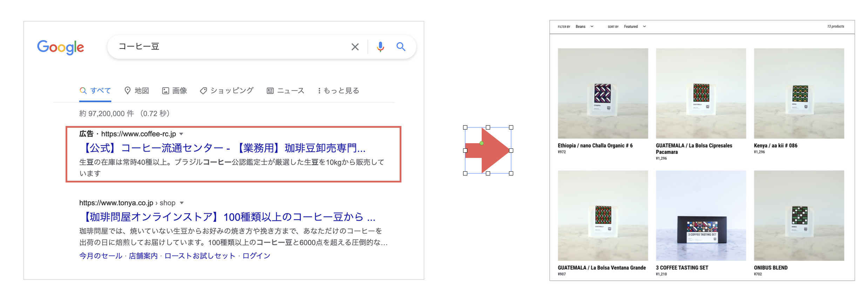Select the すべて tab
The height and width of the screenshot is (292, 868).
(95, 91)
